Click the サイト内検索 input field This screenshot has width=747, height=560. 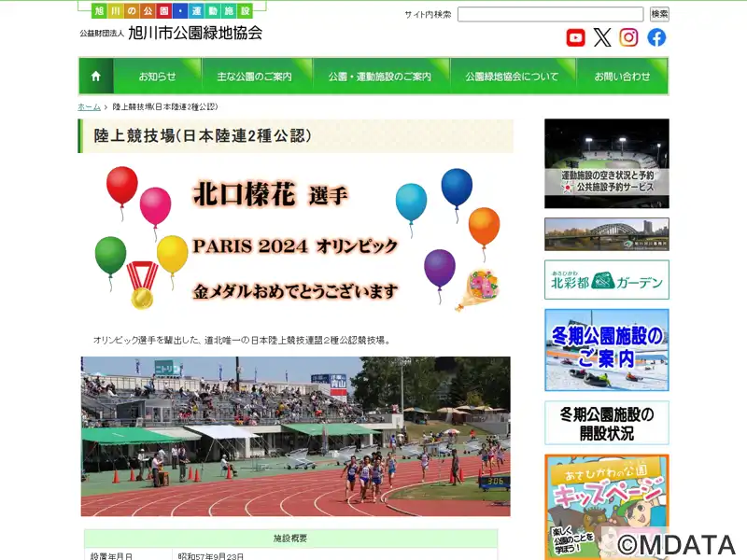(550, 14)
